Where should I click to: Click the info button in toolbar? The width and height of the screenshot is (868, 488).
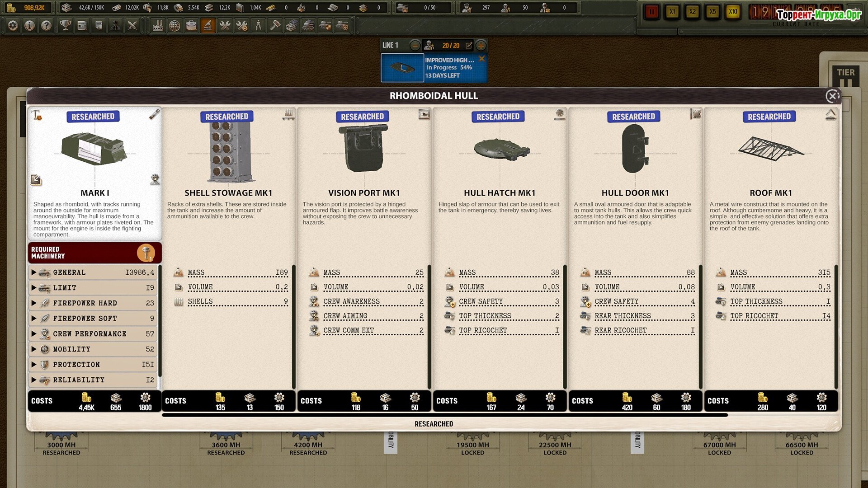[x=29, y=26]
